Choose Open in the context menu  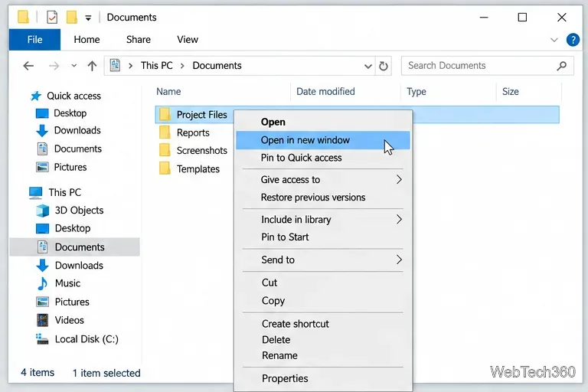[323, 122]
